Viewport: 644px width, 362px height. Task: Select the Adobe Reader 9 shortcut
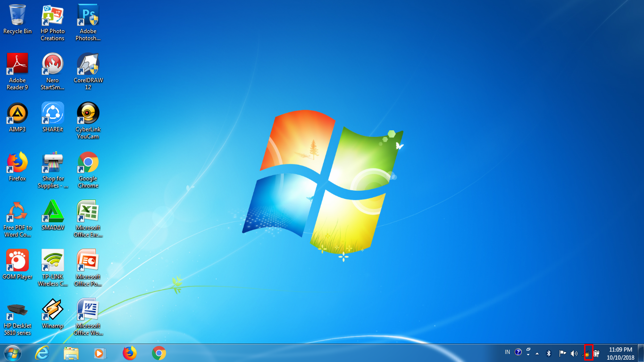17,72
